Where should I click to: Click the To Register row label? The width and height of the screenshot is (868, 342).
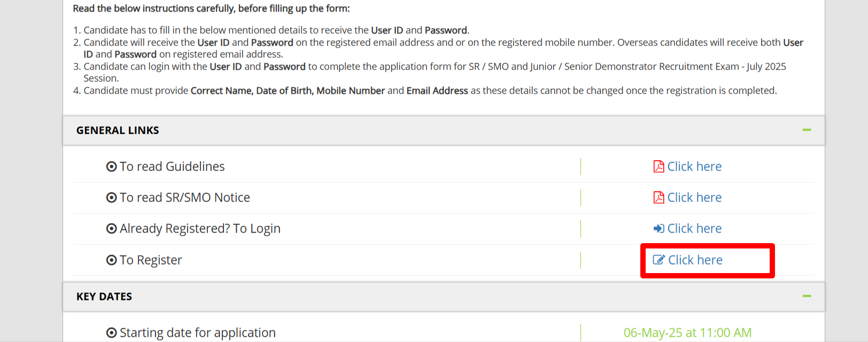coord(151,260)
